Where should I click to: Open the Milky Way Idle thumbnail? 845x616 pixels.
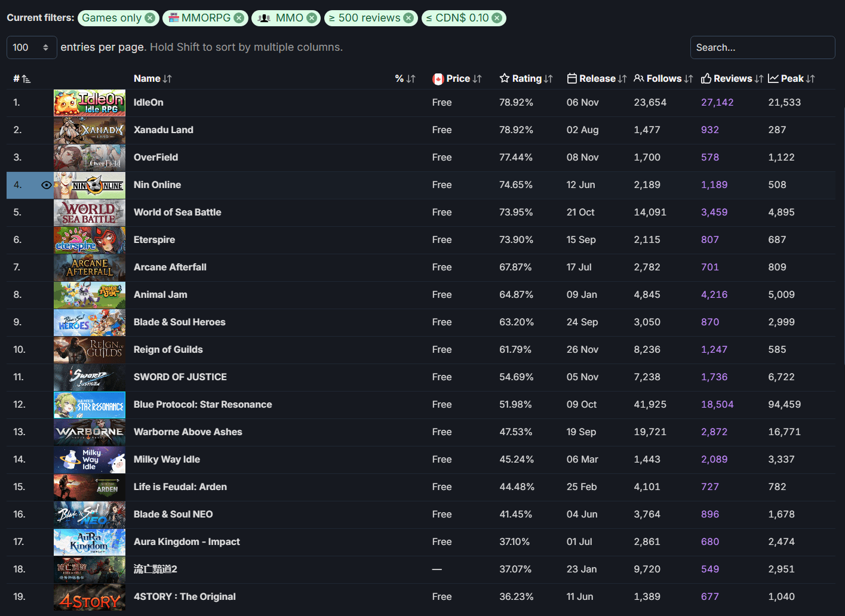click(90, 460)
